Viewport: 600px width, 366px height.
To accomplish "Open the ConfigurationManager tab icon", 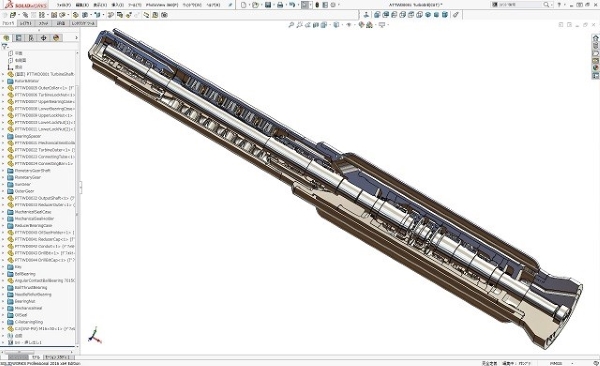I will click(31, 38).
